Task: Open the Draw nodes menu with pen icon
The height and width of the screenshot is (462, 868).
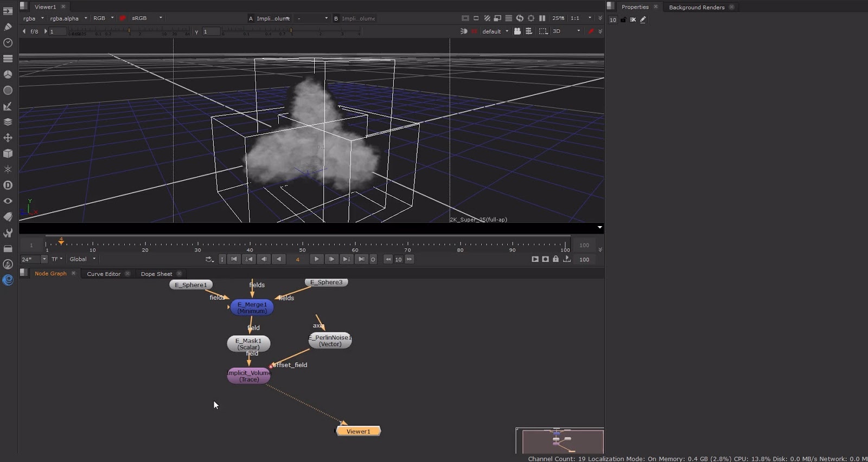Action: tap(8, 27)
